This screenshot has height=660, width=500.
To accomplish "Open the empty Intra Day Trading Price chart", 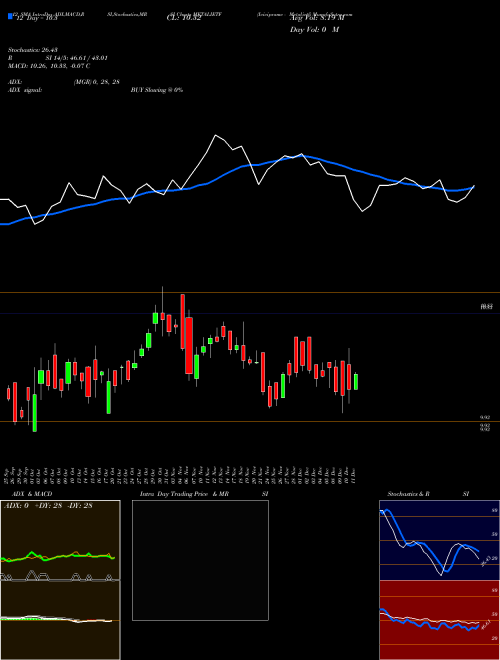I will 200,560.
